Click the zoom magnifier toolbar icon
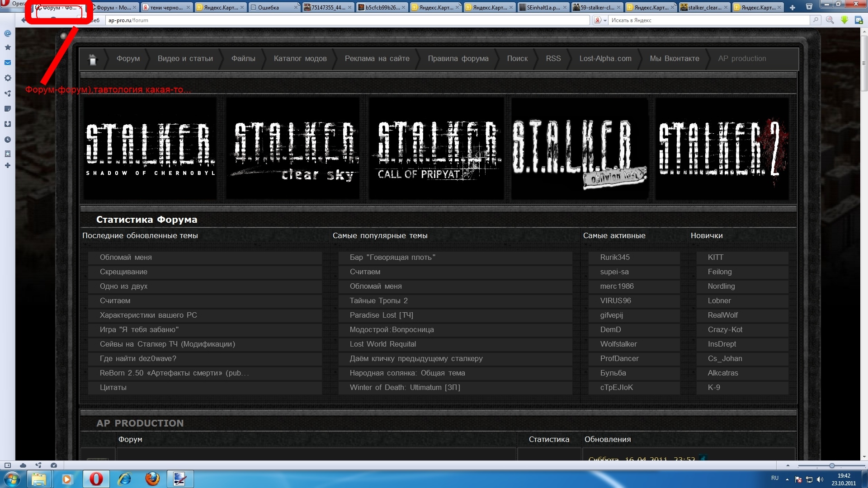Screen dimensions: 868x488 (x=830, y=20)
